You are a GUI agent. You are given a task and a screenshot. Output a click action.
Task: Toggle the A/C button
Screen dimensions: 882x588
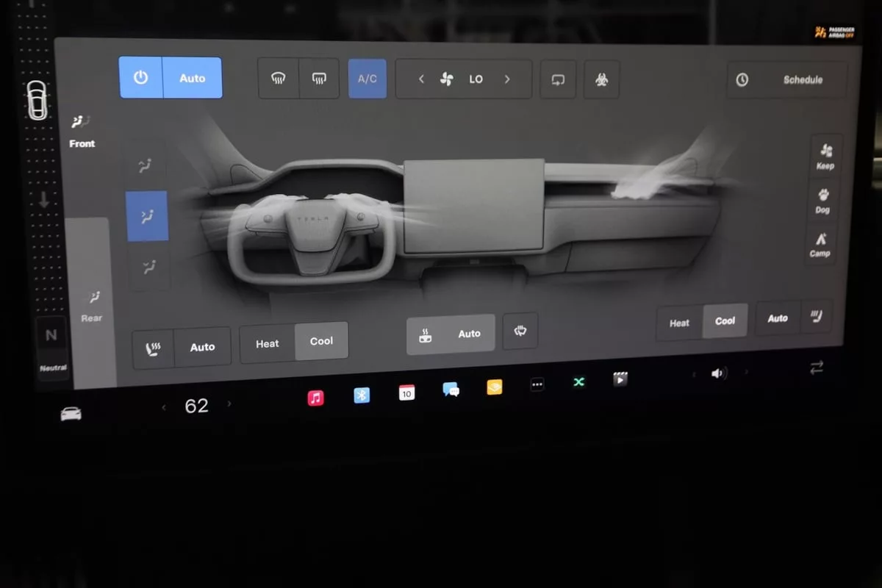click(x=367, y=79)
